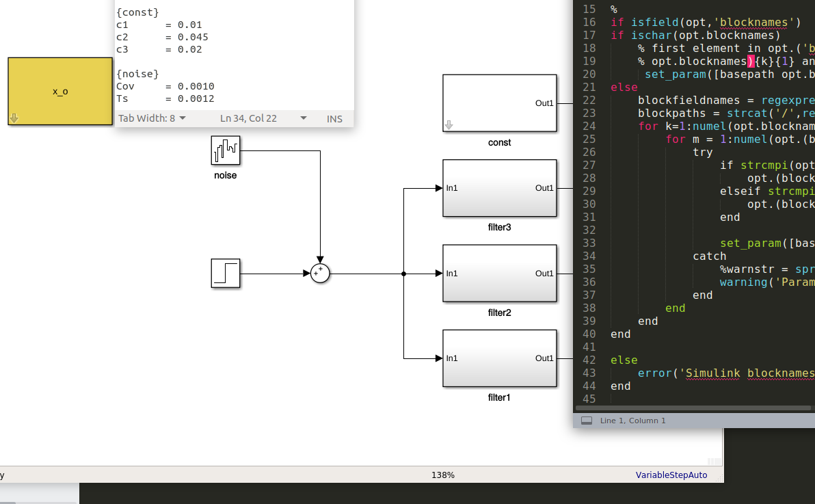Open the yellow x_o subsystem block
The width and height of the screenshot is (815, 504).
[60, 91]
